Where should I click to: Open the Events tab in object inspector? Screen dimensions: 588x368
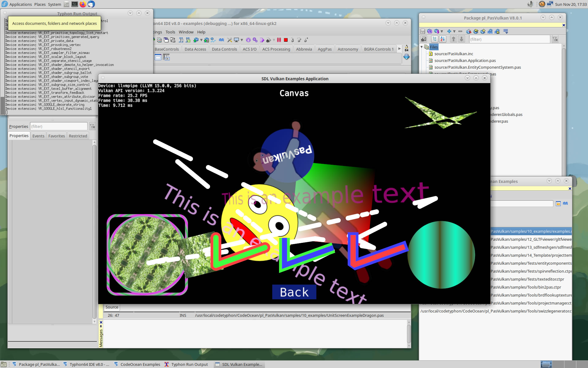coord(38,136)
